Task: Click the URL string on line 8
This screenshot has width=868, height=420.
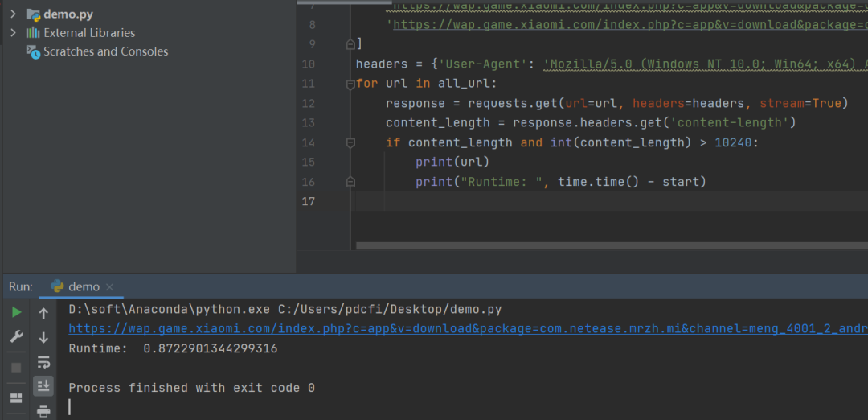Action: 627,25
